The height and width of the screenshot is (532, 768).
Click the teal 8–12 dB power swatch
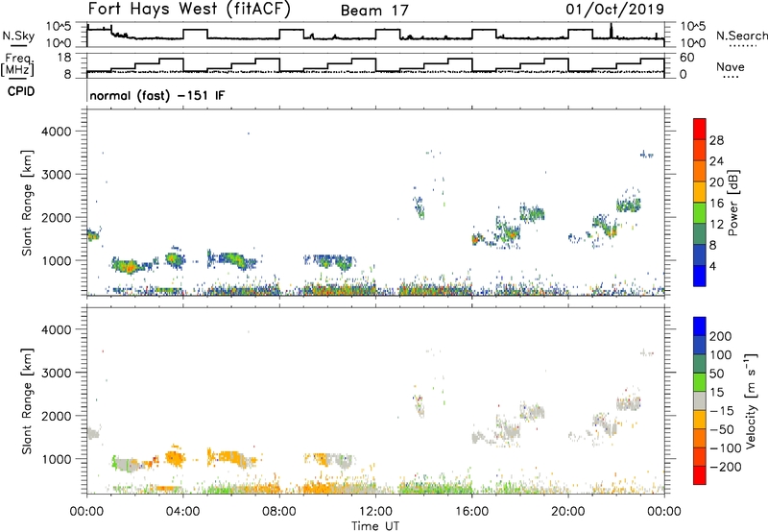tap(700, 234)
